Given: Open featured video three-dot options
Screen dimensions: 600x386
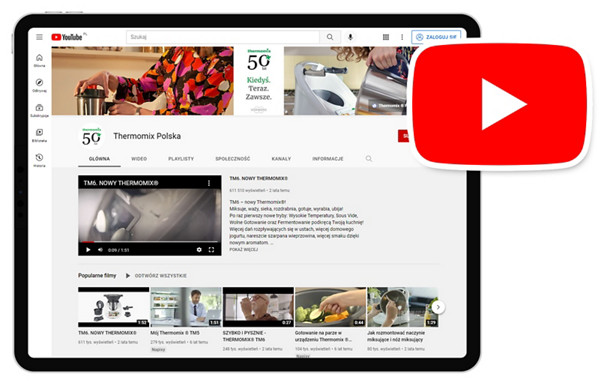Looking at the screenshot, I should click(x=209, y=183).
